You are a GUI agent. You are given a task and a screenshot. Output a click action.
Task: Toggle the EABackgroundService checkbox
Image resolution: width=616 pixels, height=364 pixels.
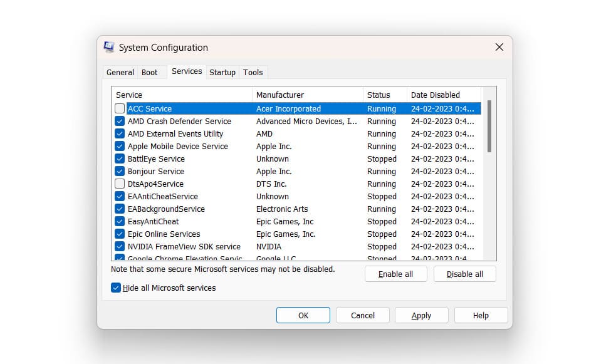120,209
